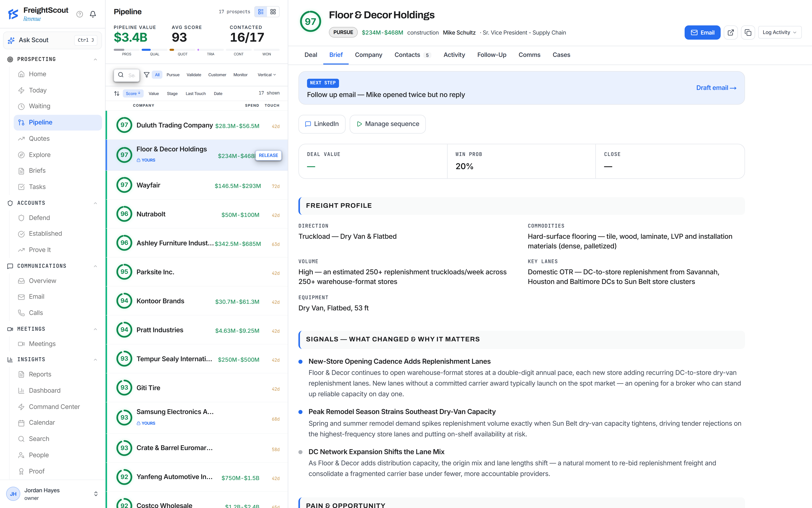Open communications Overview
The width and height of the screenshot is (812, 508).
pyautogui.click(x=58, y=281)
